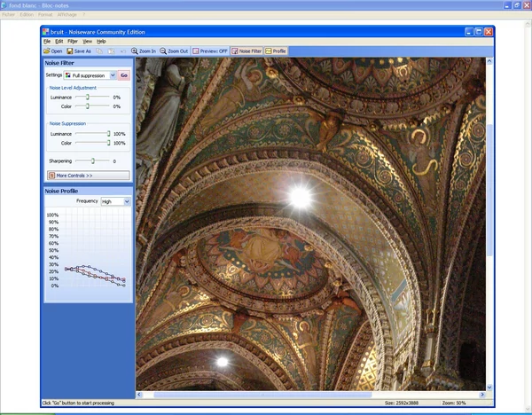Toggle the Profile panel button

[x=276, y=51]
